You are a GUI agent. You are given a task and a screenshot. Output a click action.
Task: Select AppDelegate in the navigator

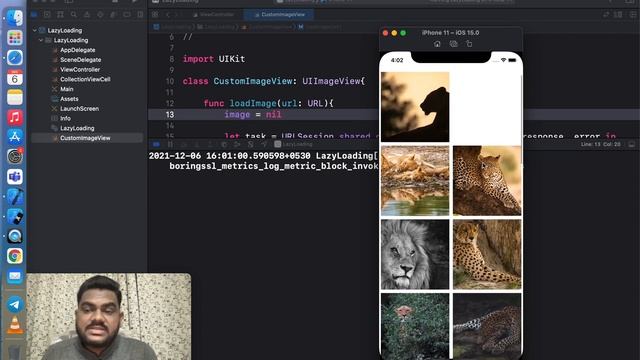[x=78, y=50]
